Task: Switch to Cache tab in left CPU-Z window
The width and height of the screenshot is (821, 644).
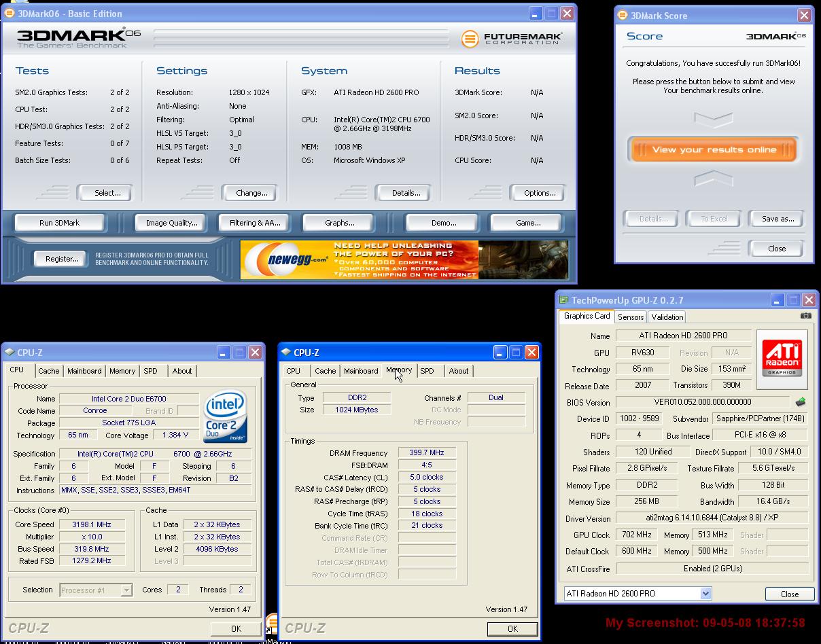Action: 48,371
